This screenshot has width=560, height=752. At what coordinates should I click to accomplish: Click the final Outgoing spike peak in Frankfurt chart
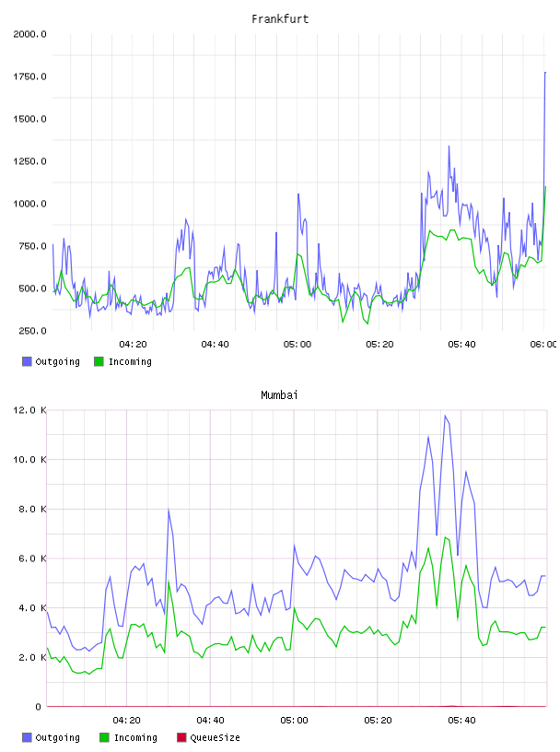pos(545,73)
